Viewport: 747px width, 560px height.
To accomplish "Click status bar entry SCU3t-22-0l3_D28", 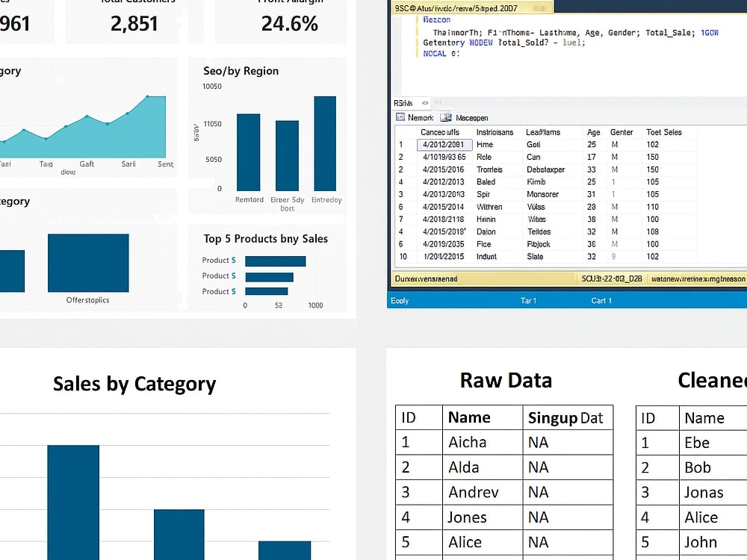I will click(612, 279).
